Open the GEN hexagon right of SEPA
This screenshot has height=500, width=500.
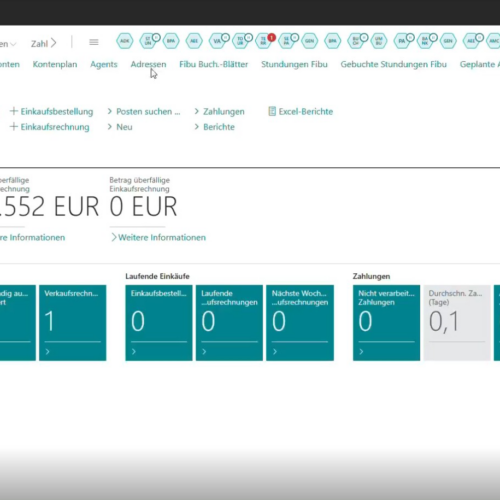(310, 41)
